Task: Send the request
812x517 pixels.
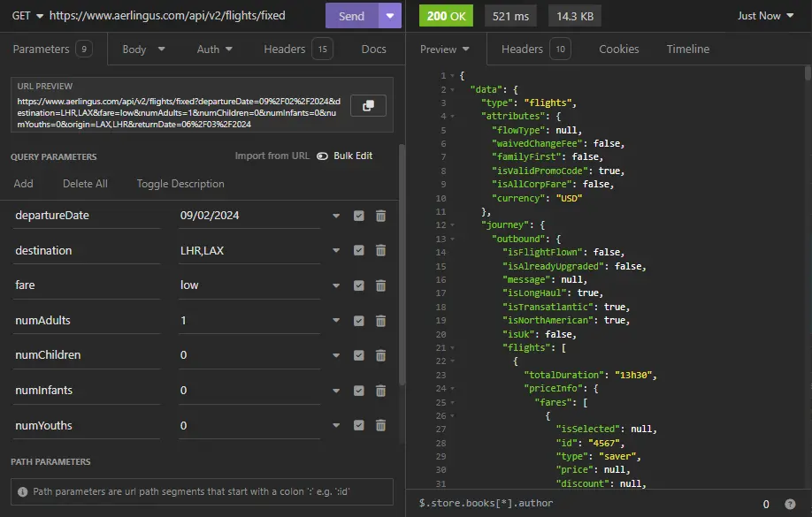Action: [x=352, y=16]
